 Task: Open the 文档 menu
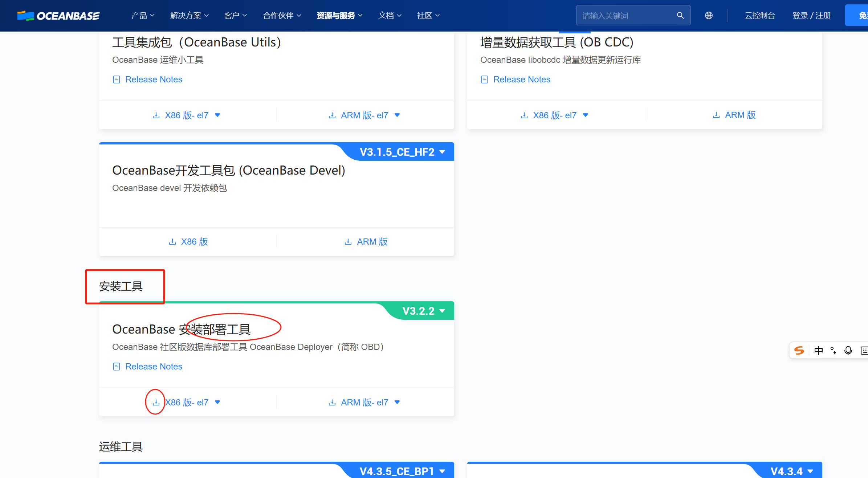click(390, 16)
